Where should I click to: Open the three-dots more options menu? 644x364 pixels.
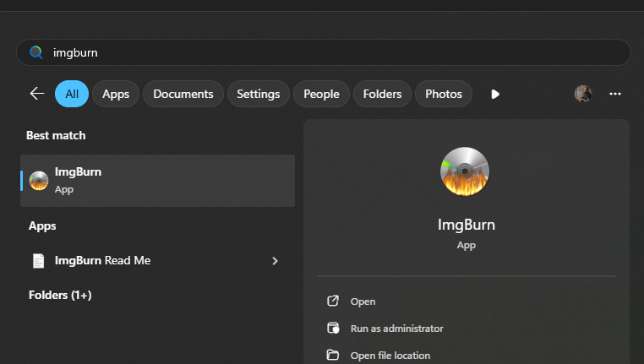point(615,94)
